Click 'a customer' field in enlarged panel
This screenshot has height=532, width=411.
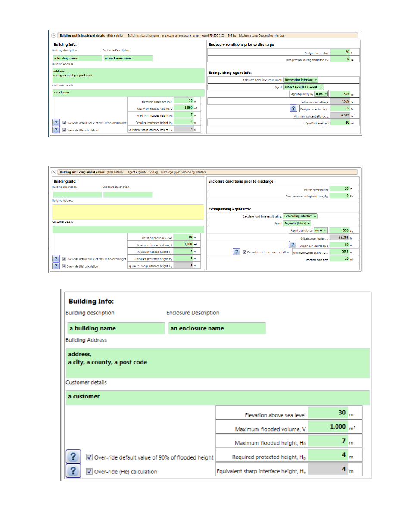218,397
